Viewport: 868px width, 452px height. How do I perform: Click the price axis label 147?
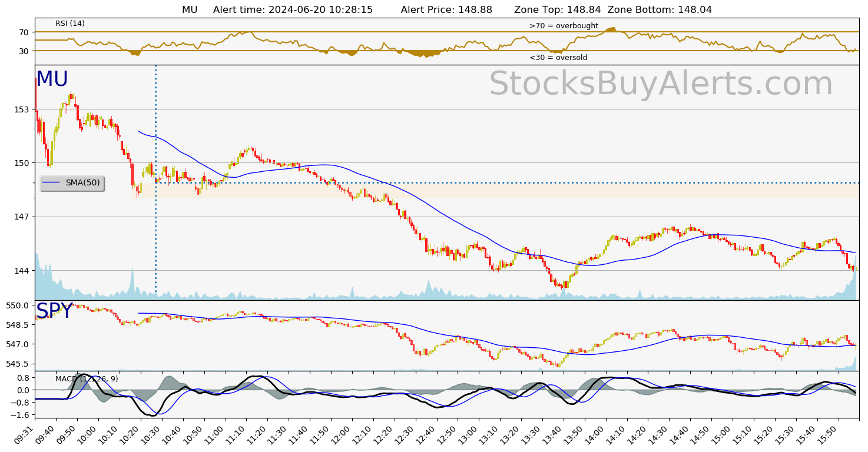pos(21,217)
